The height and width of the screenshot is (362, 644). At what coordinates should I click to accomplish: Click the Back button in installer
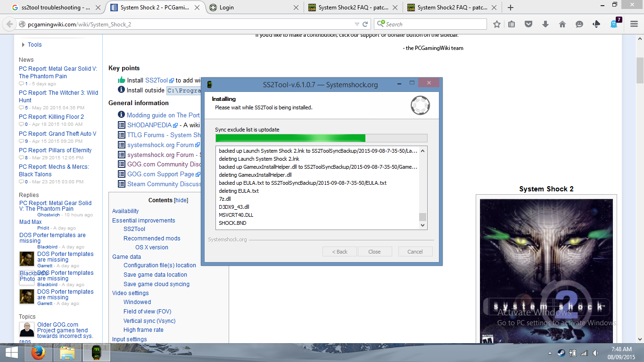[339, 252]
